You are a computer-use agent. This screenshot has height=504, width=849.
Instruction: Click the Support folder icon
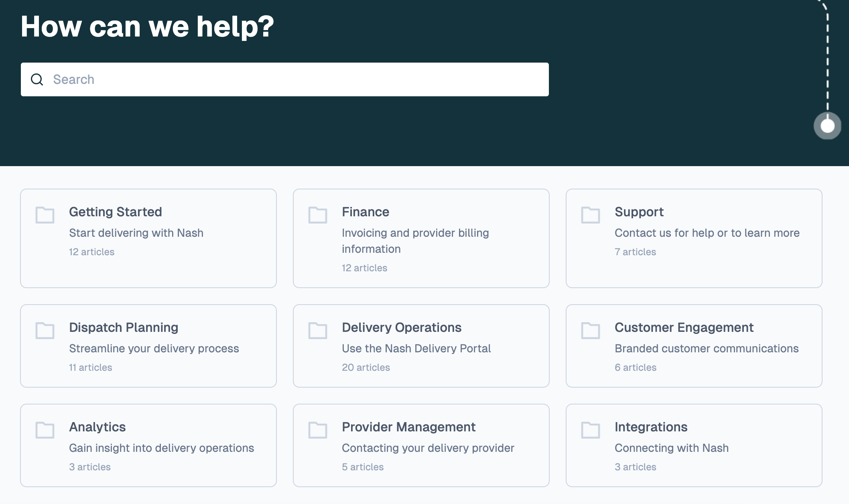point(591,215)
